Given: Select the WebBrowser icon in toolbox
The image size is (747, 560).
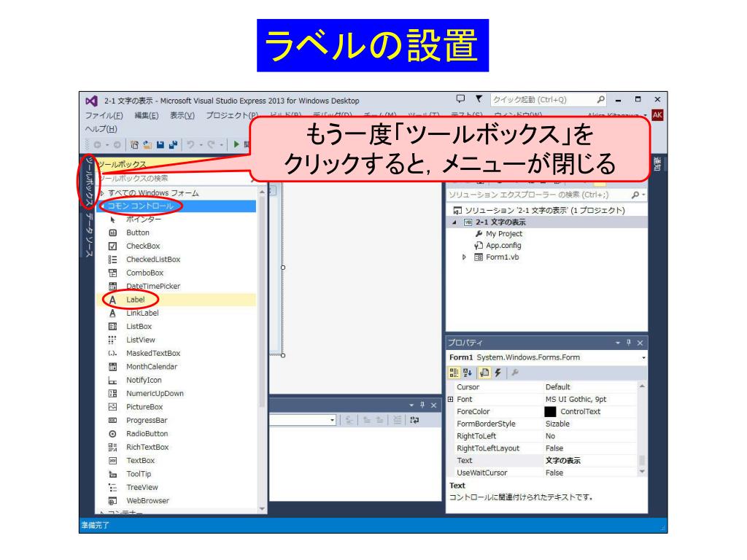Looking at the screenshot, I should click(x=113, y=500).
